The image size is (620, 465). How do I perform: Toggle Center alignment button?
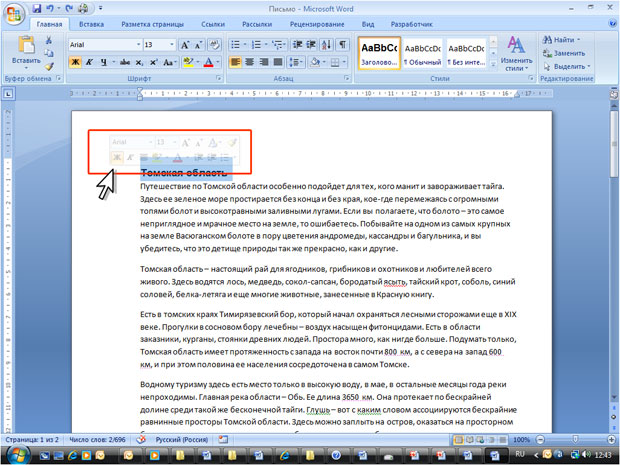point(249,62)
